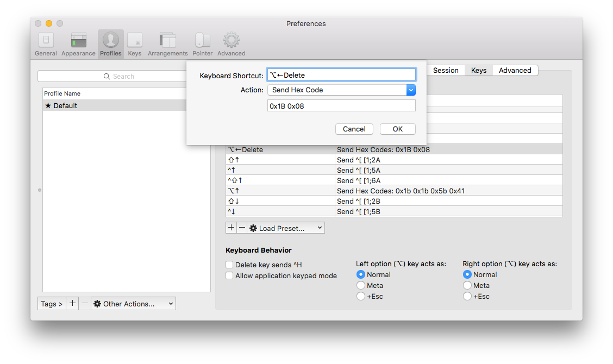Cancel the keyboard shortcut dialog
The image size is (613, 364).
(x=354, y=129)
